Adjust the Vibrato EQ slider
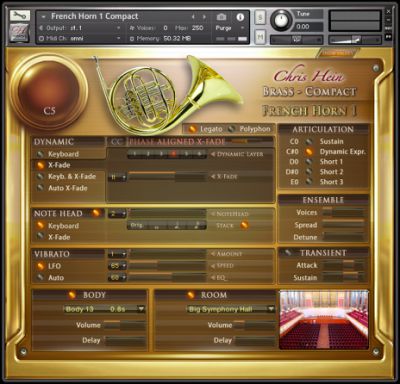Image resolution: width=400 pixels, height=384 pixels. coord(168,277)
